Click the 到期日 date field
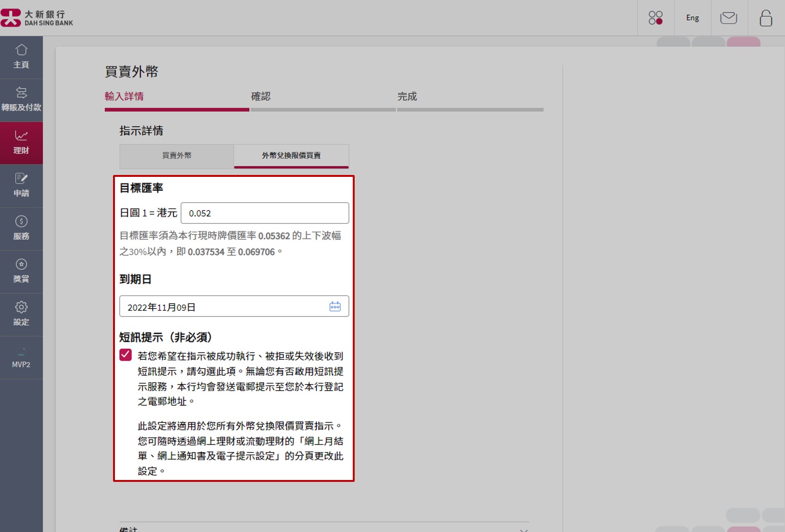 [x=222, y=307]
